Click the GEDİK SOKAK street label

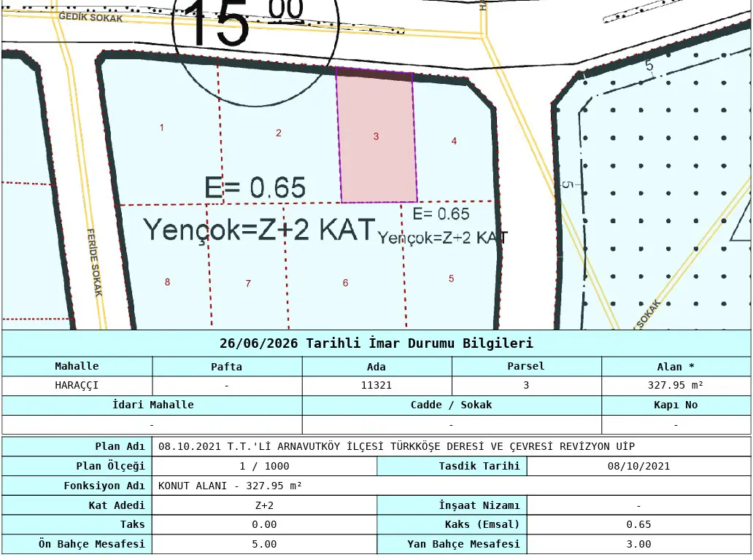[x=90, y=17]
